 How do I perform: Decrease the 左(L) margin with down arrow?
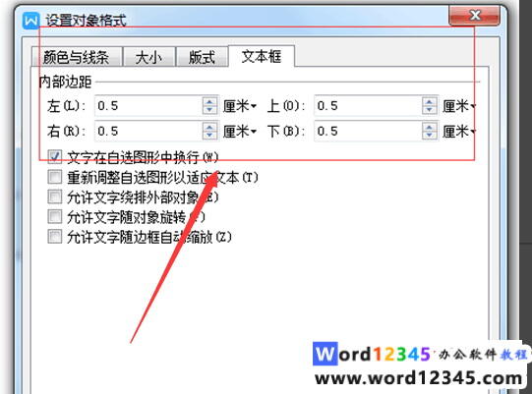(x=209, y=110)
